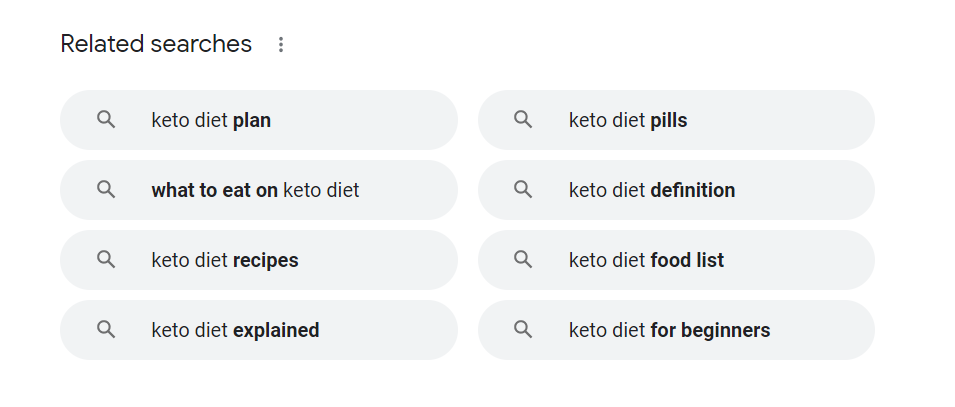
Task: Search for keto diet plan suggestion
Action: pyautogui.click(x=259, y=120)
